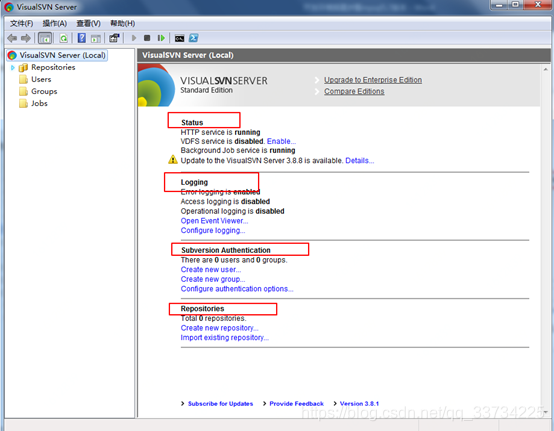Expand the Repositories tree node arrow
The height and width of the screenshot is (431, 554).
(13, 67)
